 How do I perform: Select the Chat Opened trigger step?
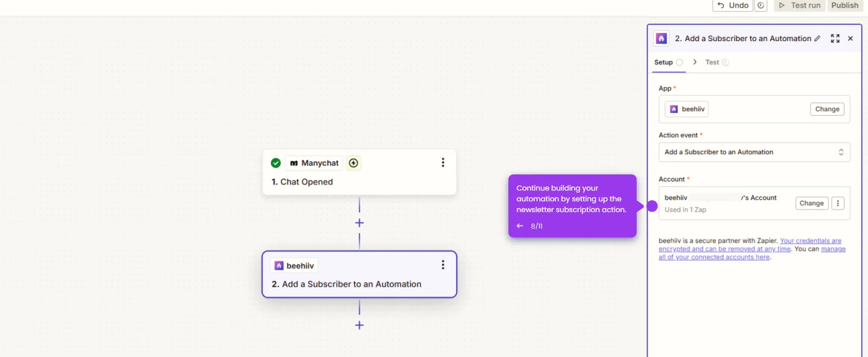(x=359, y=172)
